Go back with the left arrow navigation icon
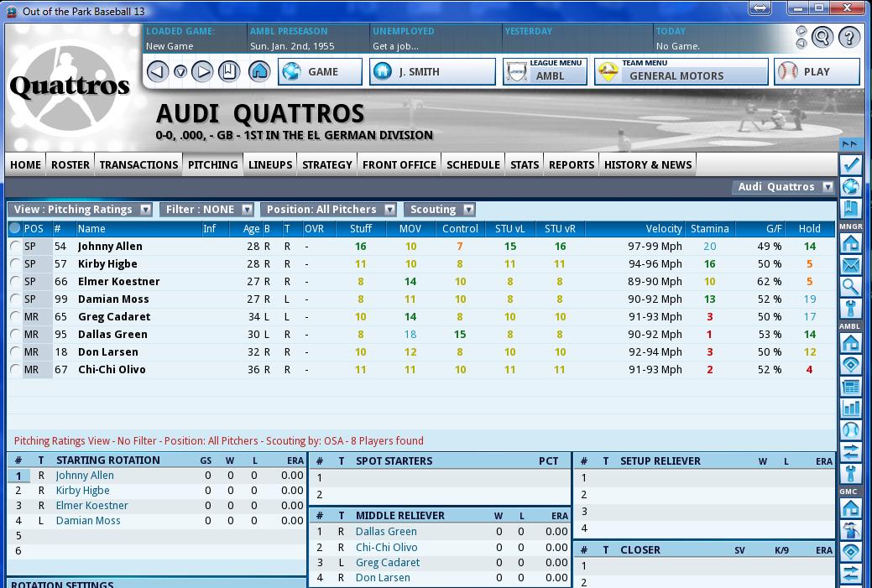The height and width of the screenshot is (588, 872). click(x=158, y=71)
